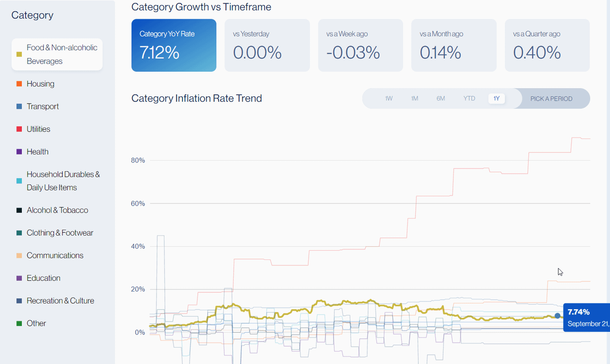Select the 6M period tab

441,98
